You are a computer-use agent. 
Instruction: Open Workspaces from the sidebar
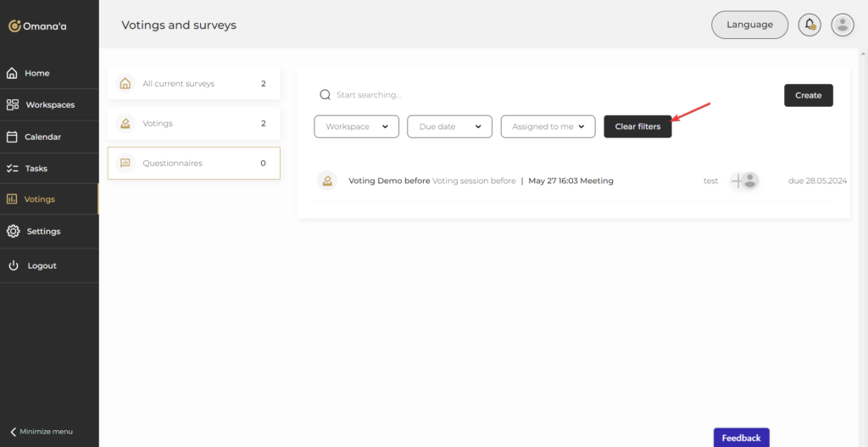(49, 105)
